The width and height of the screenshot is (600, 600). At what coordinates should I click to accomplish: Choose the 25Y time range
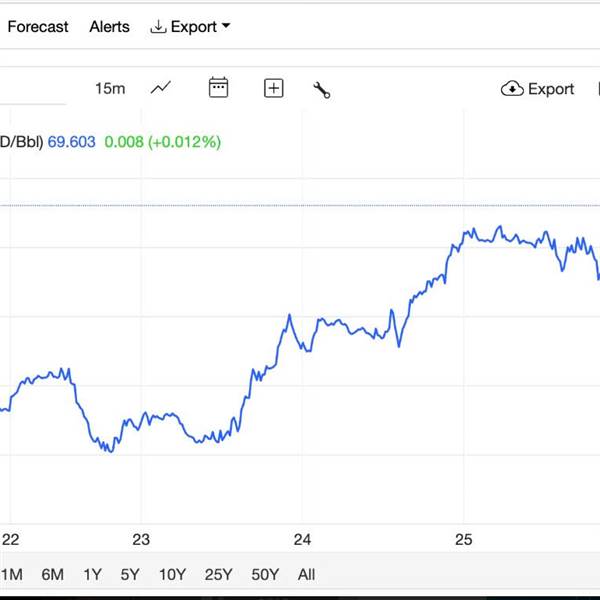[218, 574]
